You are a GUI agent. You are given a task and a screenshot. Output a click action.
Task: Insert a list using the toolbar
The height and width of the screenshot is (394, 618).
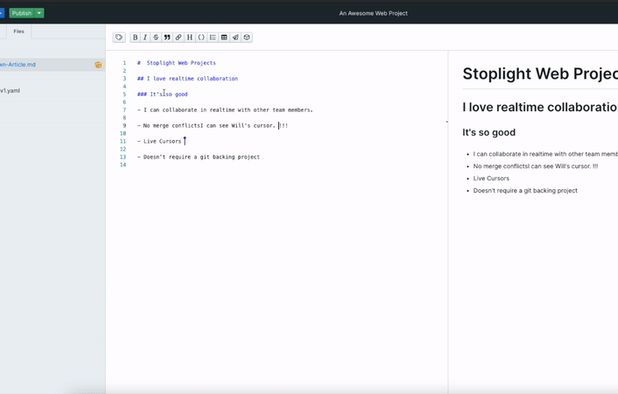212,37
